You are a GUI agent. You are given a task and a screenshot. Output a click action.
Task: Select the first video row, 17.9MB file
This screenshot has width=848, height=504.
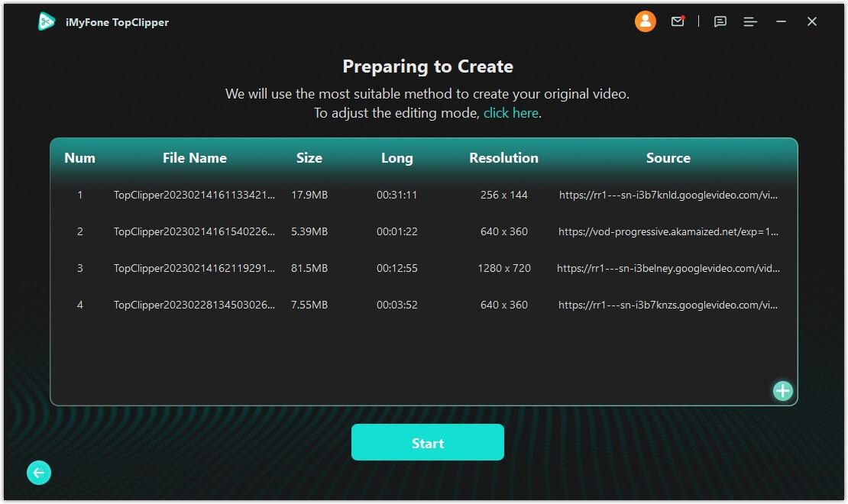[x=309, y=195]
